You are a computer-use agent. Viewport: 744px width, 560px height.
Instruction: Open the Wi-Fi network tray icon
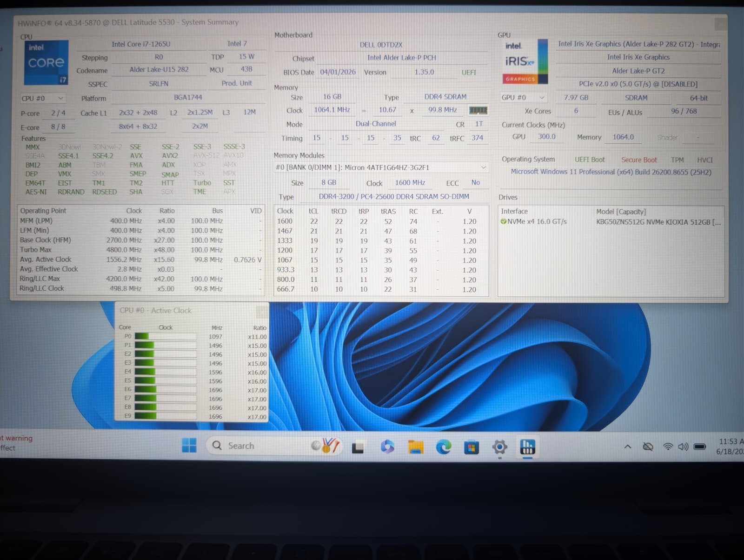pos(668,447)
